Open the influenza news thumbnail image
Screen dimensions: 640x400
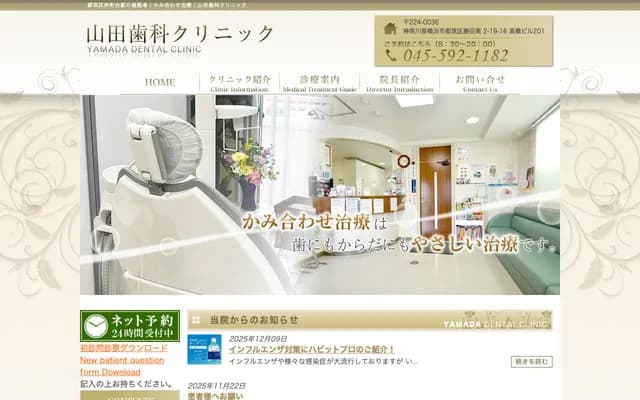pyautogui.click(x=204, y=349)
